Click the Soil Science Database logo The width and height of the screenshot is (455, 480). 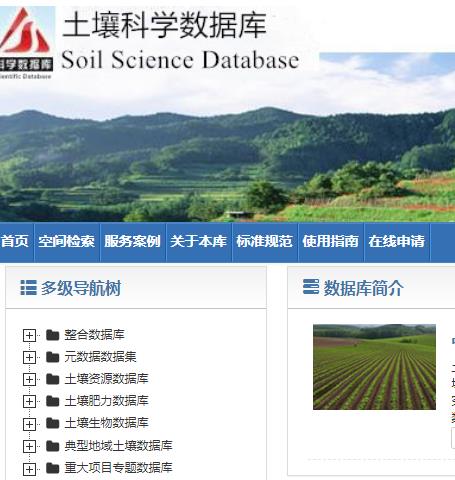(x=27, y=43)
